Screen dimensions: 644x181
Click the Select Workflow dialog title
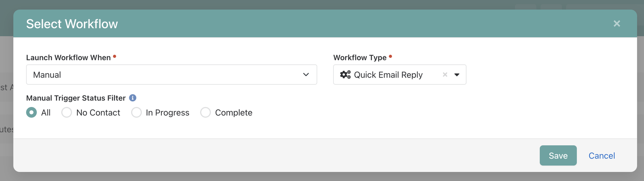click(72, 24)
